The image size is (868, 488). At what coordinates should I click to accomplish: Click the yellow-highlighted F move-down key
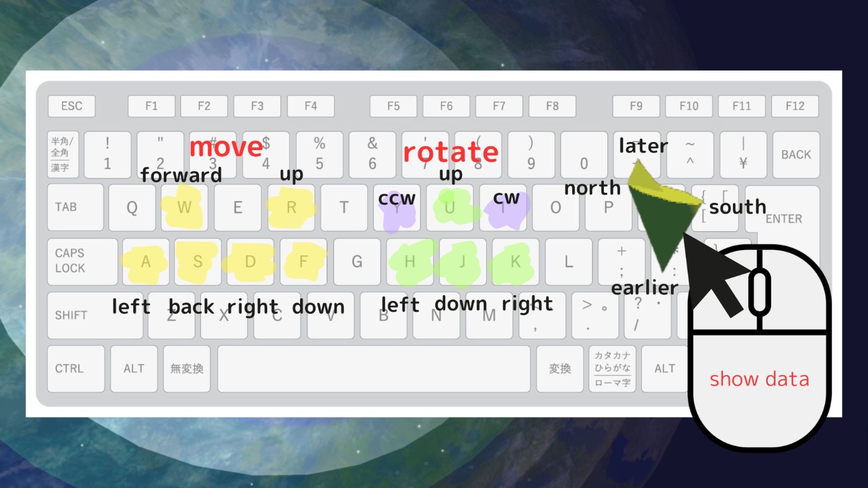304,261
